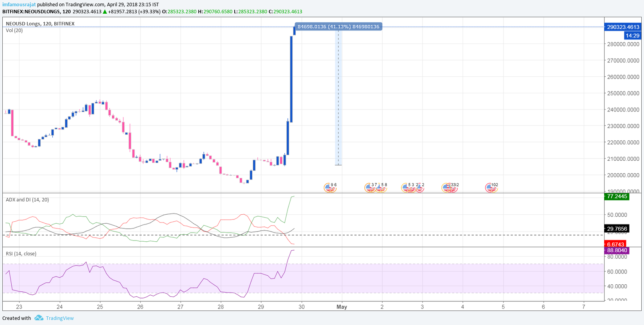Image resolution: width=644 pixels, height=325 pixels.
Task: Click the 29 date label on time axis
Action: click(x=261, y=307)
